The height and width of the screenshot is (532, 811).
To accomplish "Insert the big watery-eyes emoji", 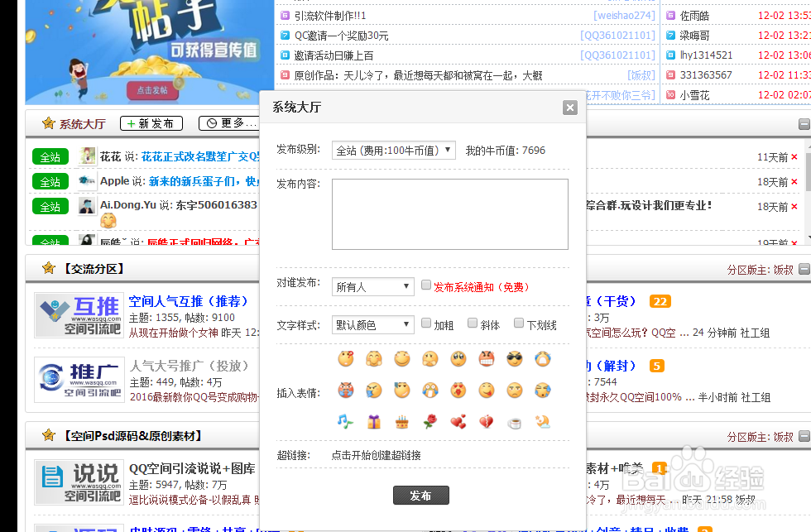I will coord(458,358).
